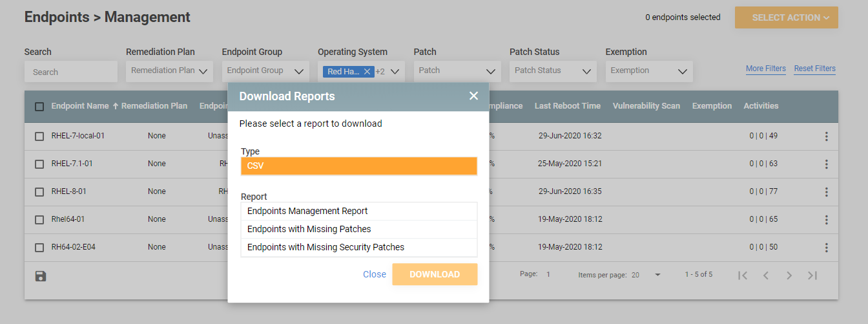Click the save icon below the table
Image resolution: width=868 pixels, height=324 pixels.
[40, 276]
